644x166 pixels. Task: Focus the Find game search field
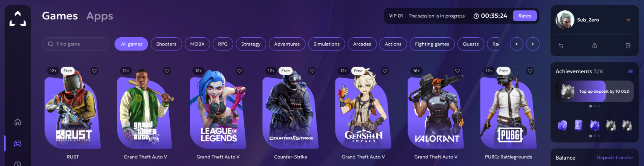coord(75,44)
